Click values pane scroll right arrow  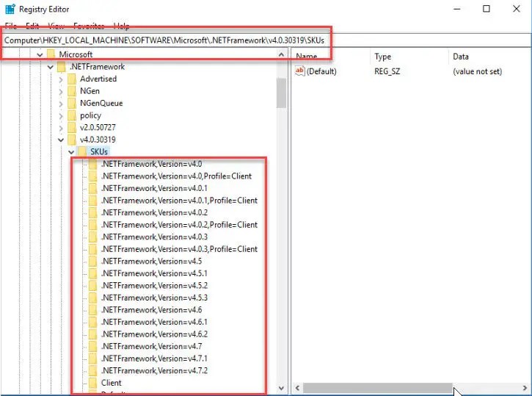tap(525, 388)
